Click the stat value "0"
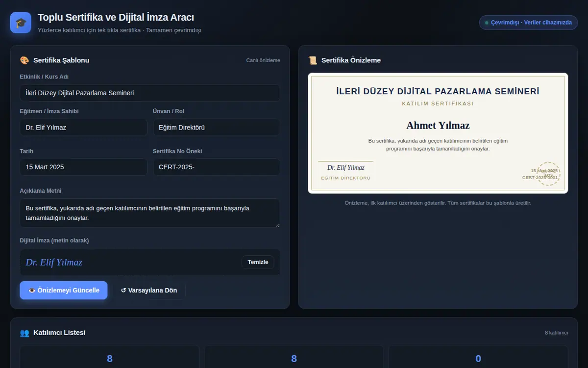588x368 pixels. click(478, 359)
